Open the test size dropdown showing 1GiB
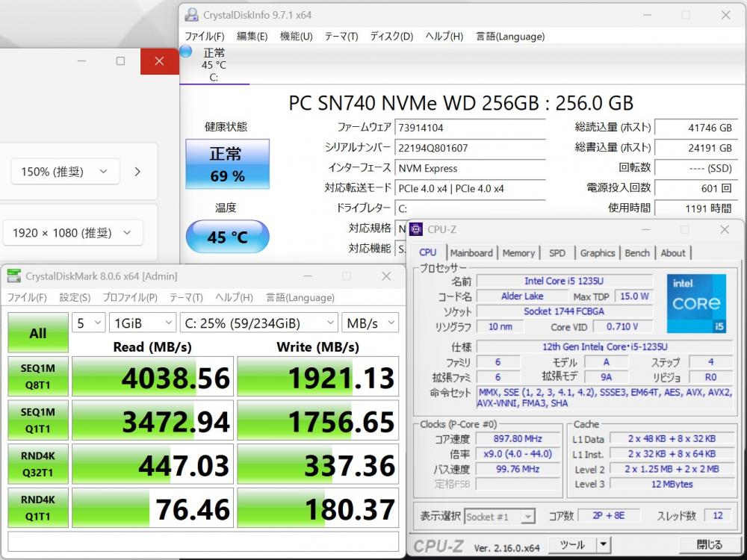 (x=143, y=323)
